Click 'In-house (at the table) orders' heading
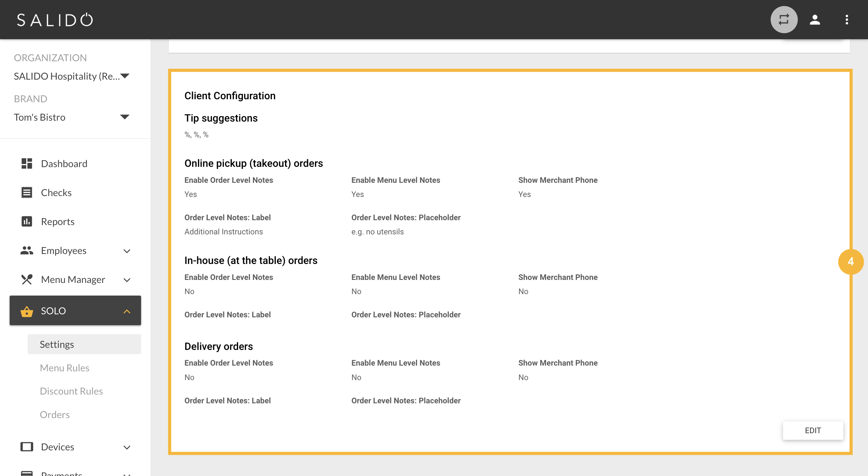Viewport: 868px width, 476px height. point(251,260)
